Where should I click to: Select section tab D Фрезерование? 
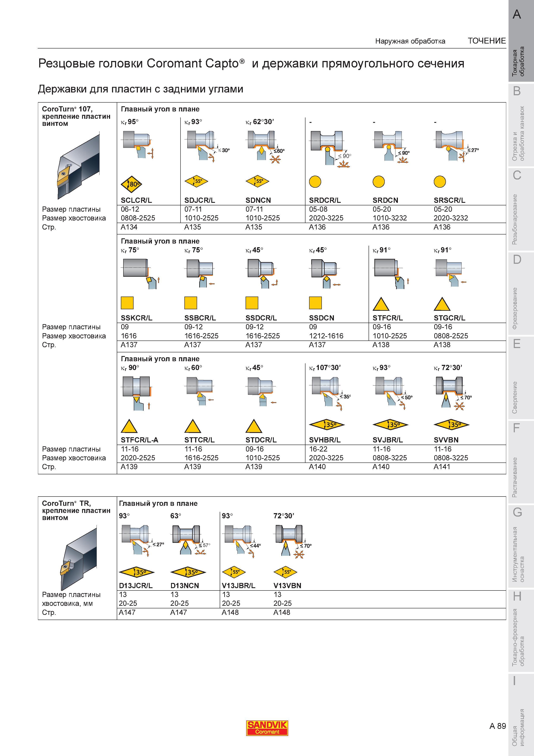point(521,294)
